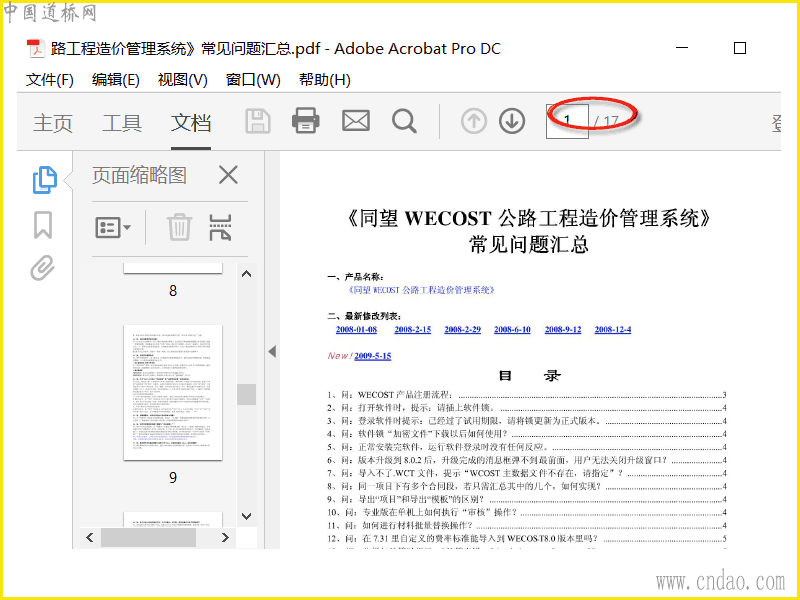Click the page thumbnail print/scissor icon
Screen dimensions: 800x600
coord(220,227)
